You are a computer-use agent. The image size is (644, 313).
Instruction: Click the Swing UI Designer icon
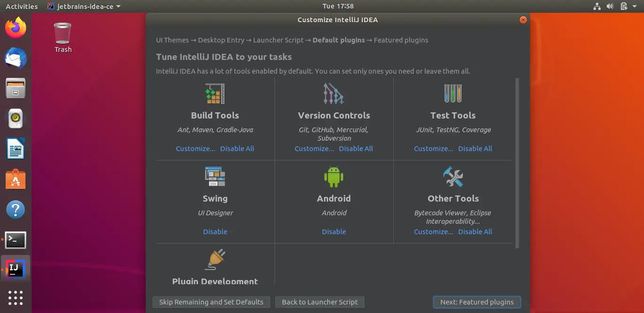215,177
